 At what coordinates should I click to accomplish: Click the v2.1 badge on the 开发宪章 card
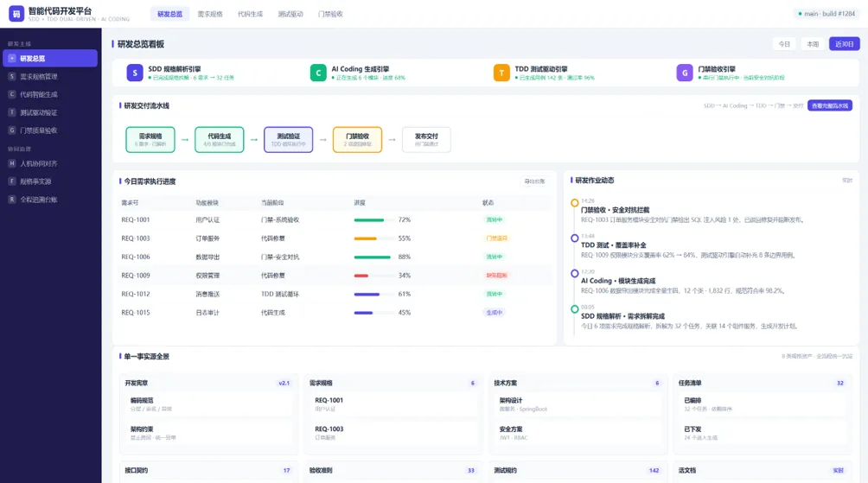[284, 383]
